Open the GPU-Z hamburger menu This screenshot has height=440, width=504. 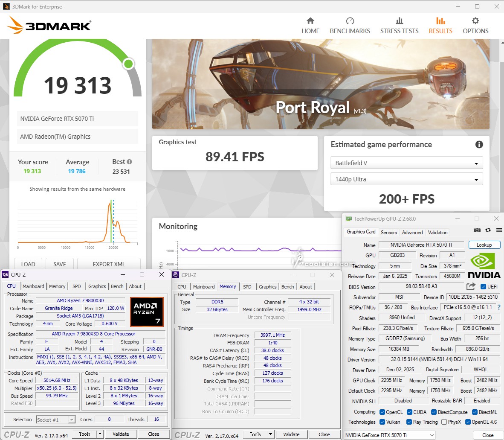[498, 230]
